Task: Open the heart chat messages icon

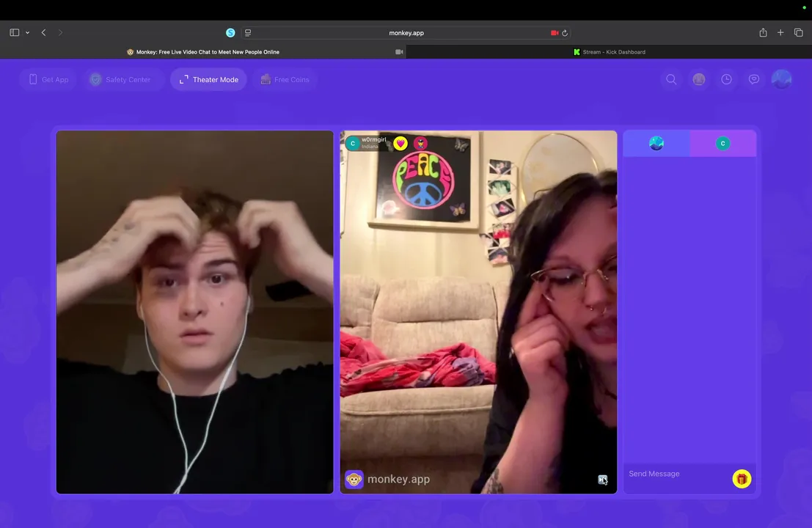Action: coord(754,79)
